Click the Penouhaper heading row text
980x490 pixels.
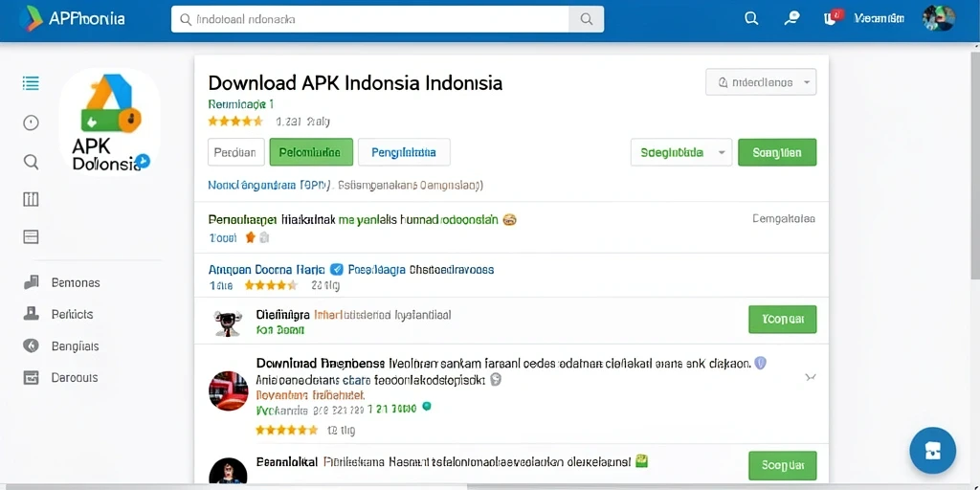353,219
